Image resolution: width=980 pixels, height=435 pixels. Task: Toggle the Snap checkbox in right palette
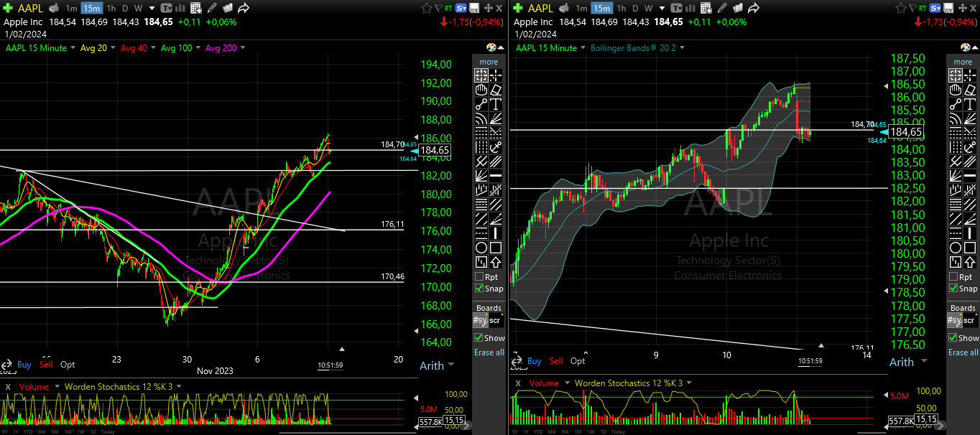[x=953, y=288]
